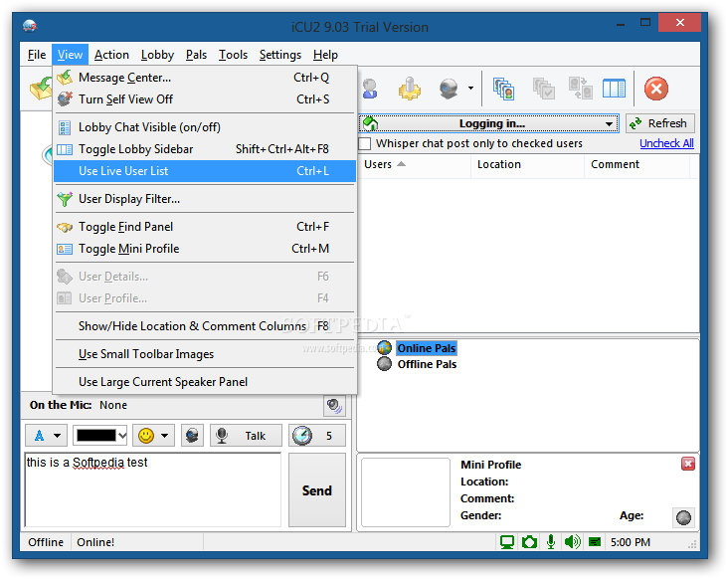This screenshot has width=728, height=579.
Task: Open the smiley emoticon dropdown
Action: click(153, 436)
